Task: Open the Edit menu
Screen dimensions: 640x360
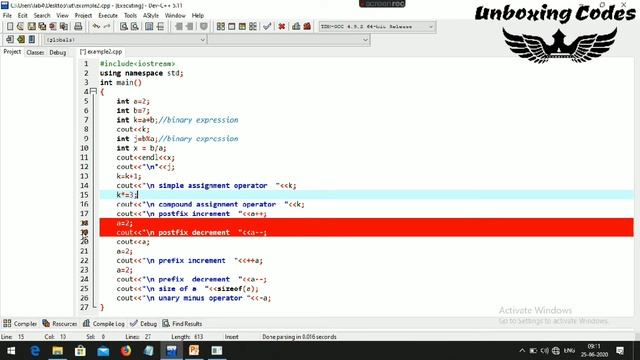Action: pos(22,16)
